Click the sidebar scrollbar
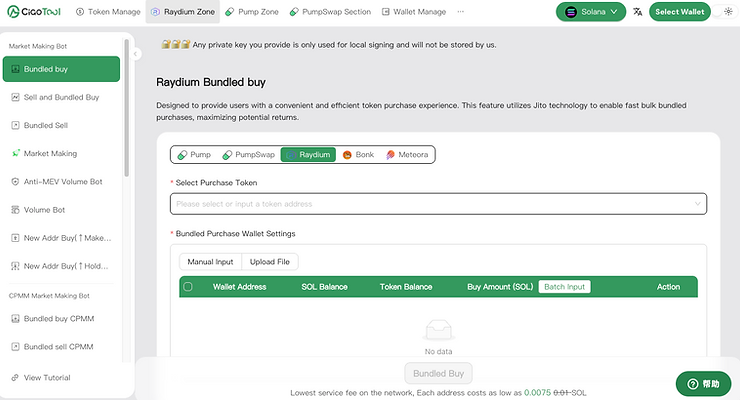 coord(126,108)
